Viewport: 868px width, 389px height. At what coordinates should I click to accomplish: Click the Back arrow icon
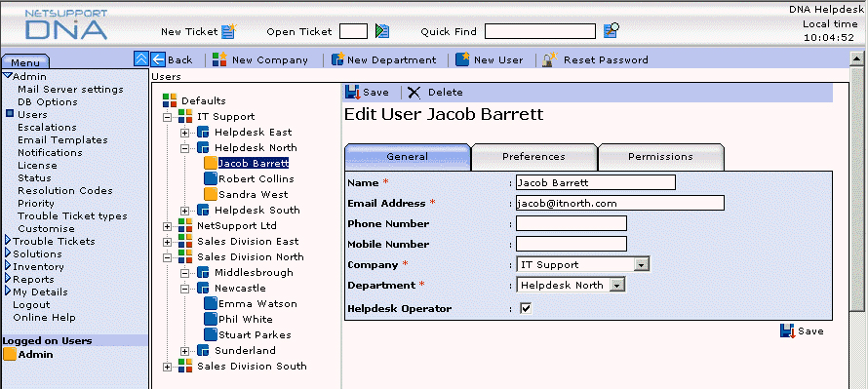pyautogui.click(x=158, y=59)
